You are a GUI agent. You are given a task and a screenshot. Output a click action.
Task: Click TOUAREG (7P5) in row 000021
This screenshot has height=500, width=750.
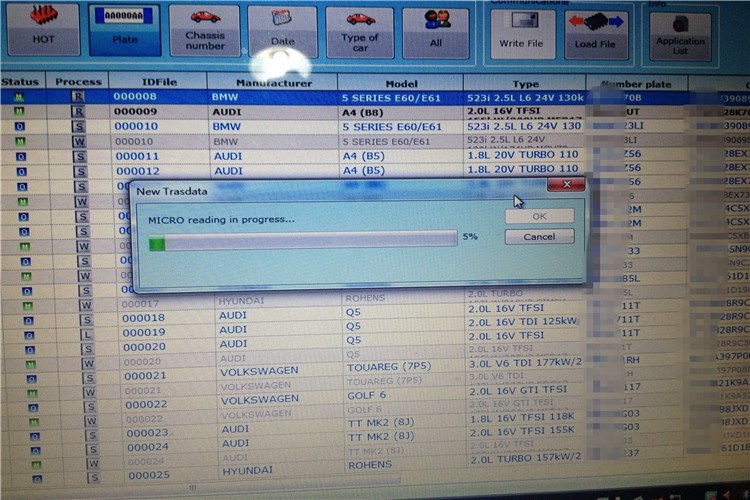click(x=389, y=367)
